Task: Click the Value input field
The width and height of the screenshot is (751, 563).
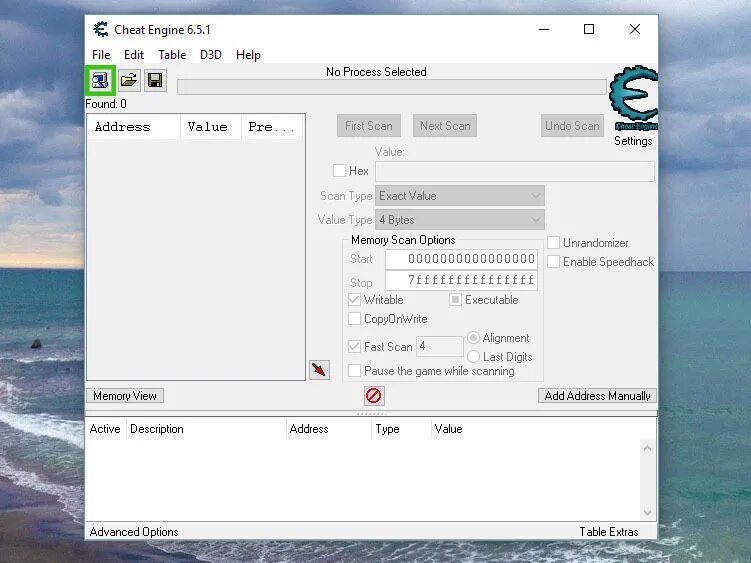Action: (515, 171)
